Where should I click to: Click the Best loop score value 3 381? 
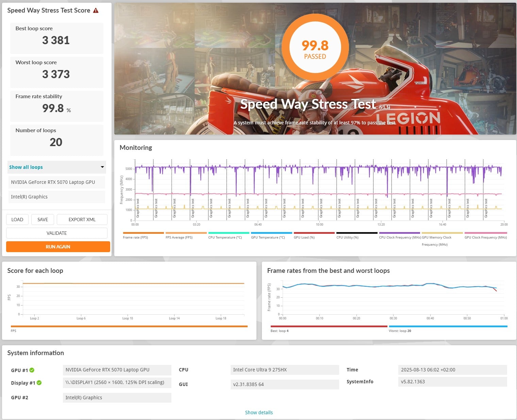point(56,40)
